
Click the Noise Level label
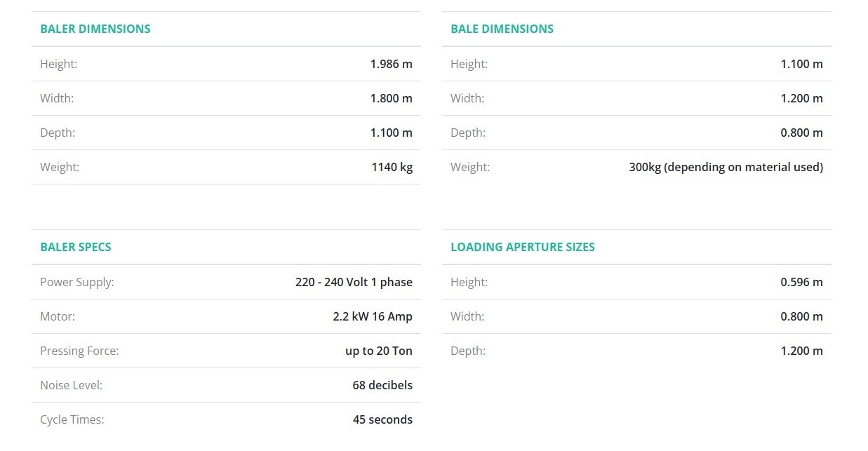(71, 385)
